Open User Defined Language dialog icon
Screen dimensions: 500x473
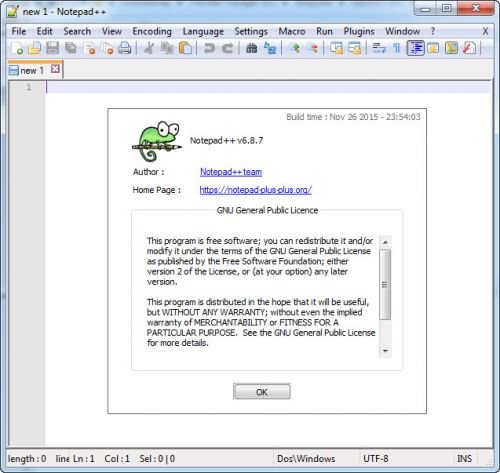pyautogui.click(x=433, y=48)
